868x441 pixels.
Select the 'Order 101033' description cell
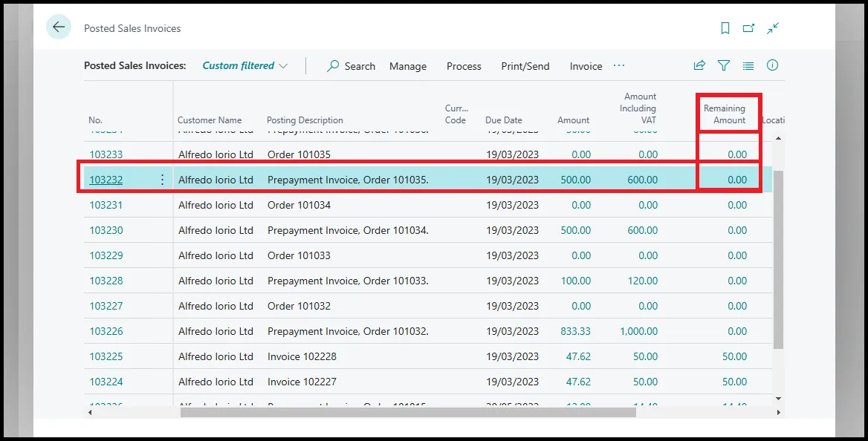299,255
